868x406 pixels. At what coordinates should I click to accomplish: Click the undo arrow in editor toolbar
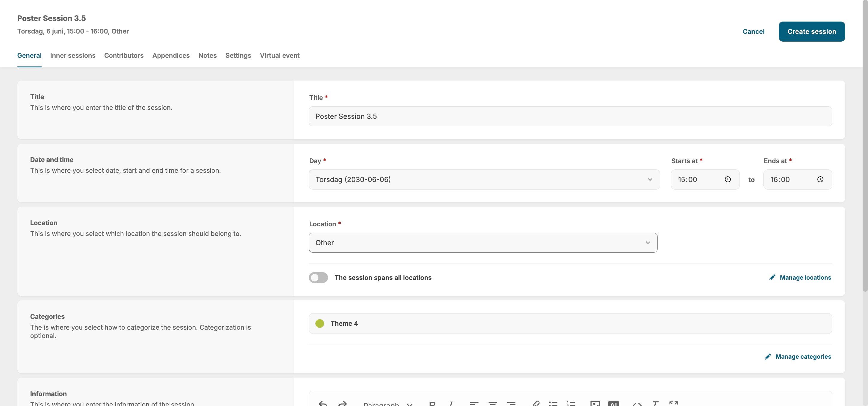[323, 403]
